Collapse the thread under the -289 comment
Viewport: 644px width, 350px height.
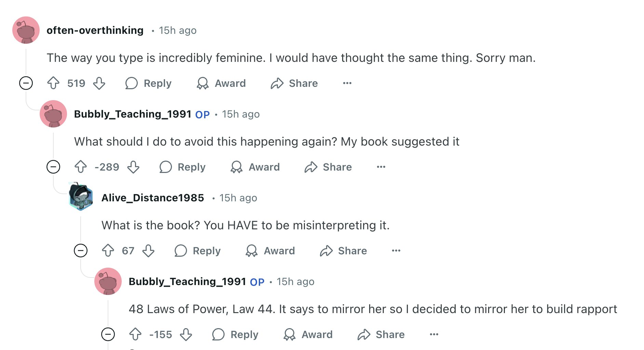pos(53,167)
